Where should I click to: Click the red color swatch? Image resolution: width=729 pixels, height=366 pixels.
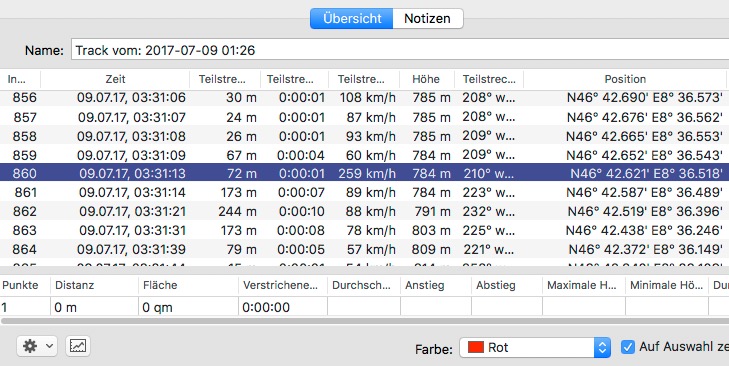476,347
